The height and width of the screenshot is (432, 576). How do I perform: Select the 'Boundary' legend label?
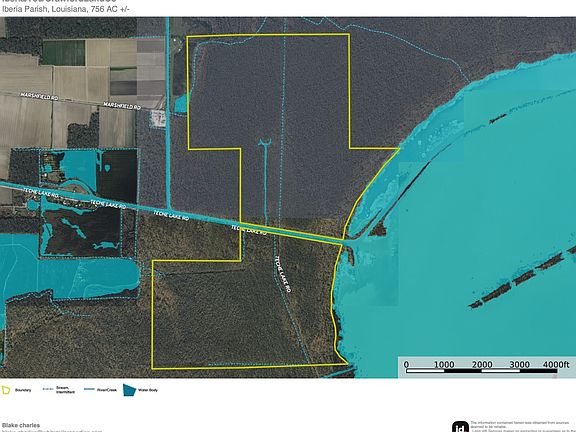point(23,390)
